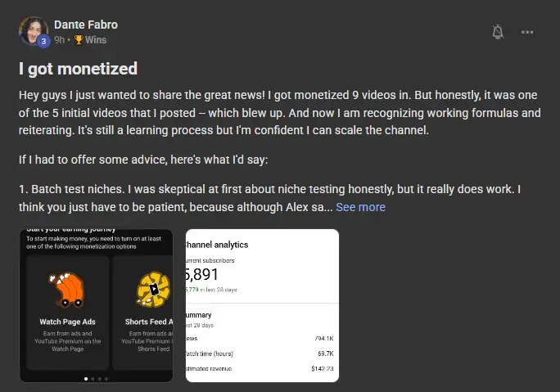The image size is (560, 392).
Task: Open the monetization options screenshot thumbnail
Action: 97,305
